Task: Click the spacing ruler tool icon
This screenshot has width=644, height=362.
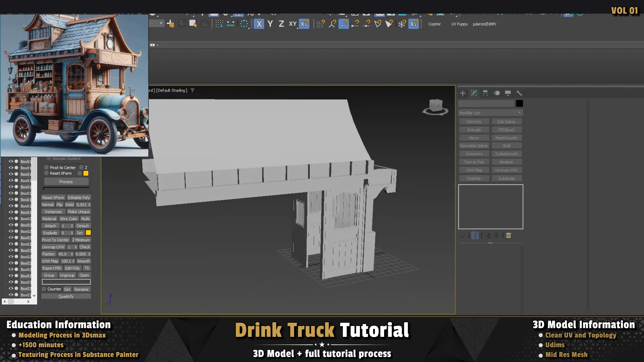Action: [230, 24]
